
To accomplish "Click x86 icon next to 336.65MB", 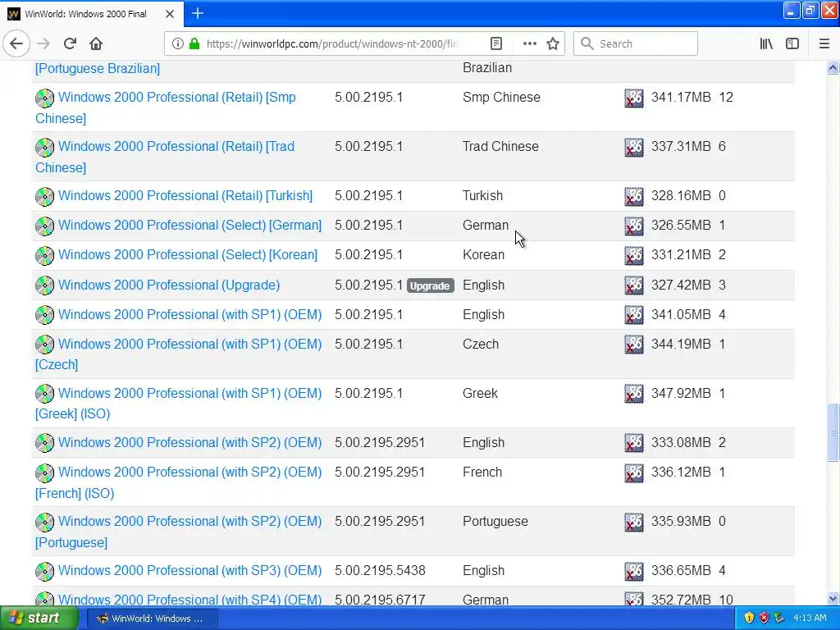I will (634, 572).
